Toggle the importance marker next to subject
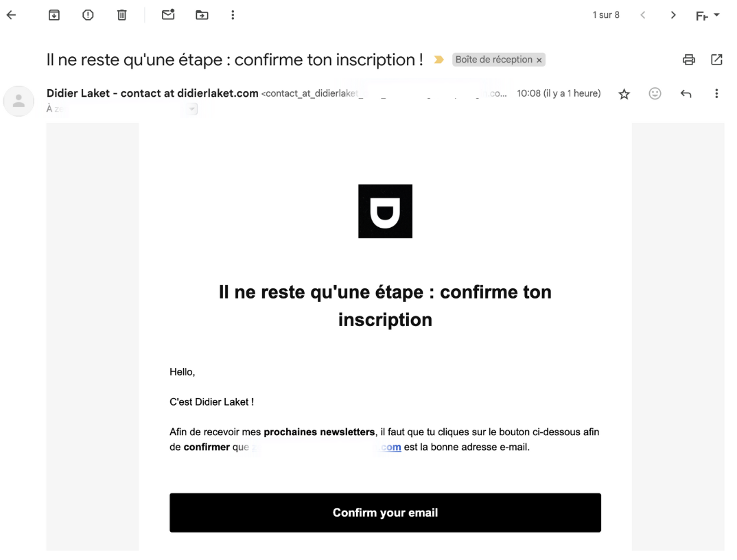 point(438,60)
